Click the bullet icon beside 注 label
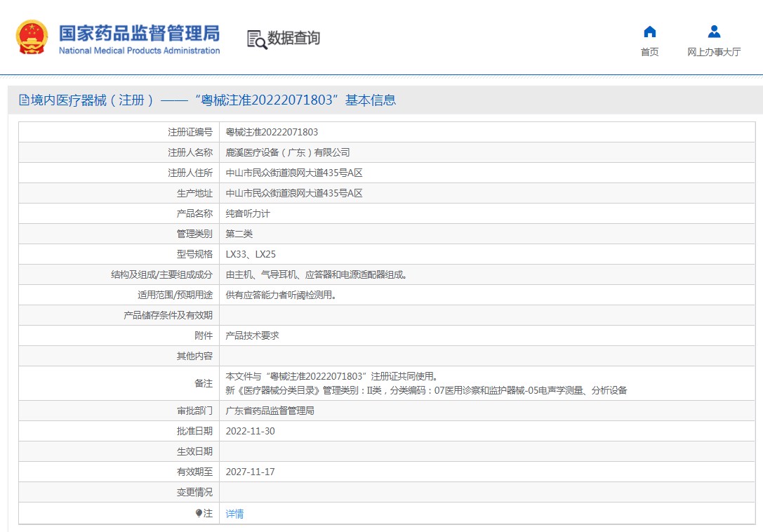Viewport: 763px width, 532px height. pyautogui.click(x=199, y=513)
